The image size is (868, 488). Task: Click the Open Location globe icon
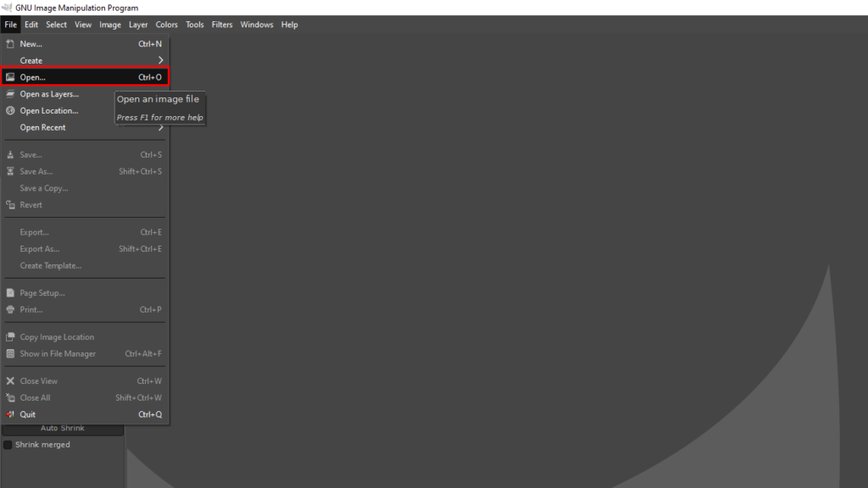pyautogui.click(x=10, y=111)
